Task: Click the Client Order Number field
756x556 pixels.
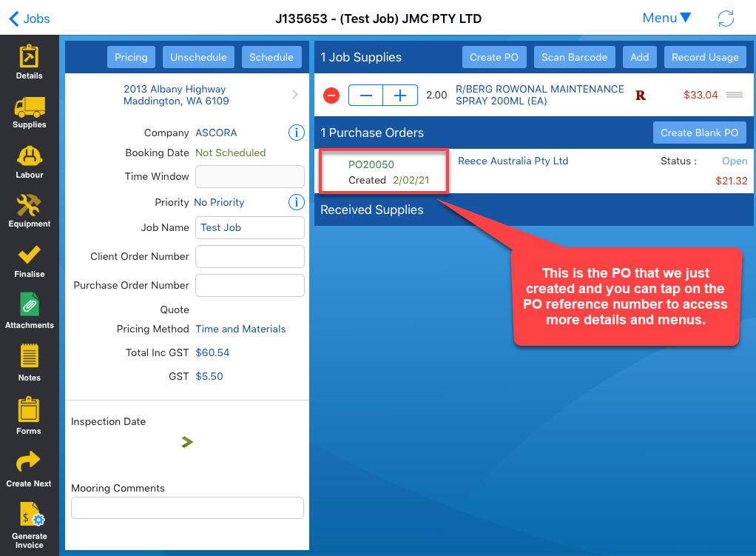Action: 249,256
